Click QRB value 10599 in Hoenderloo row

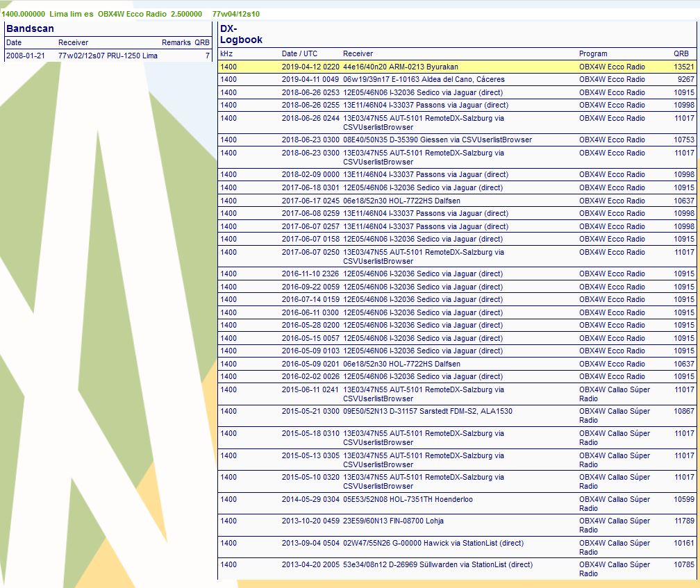[x=684, y=499]
